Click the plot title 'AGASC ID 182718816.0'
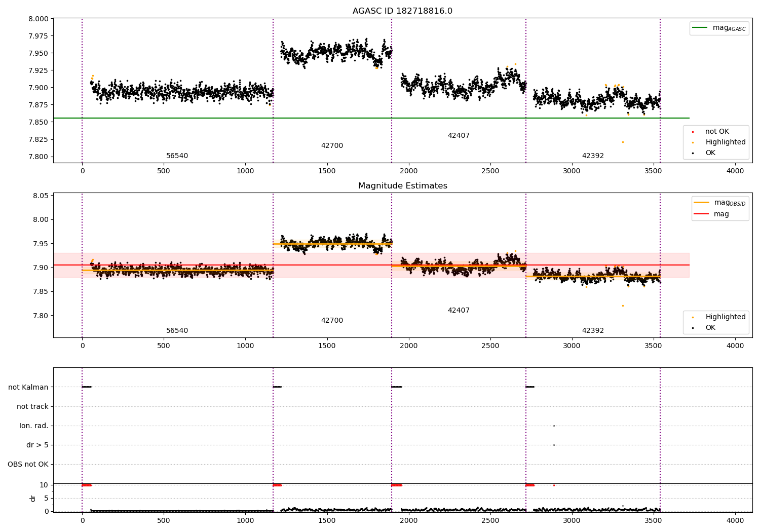This screenshot has height=532, width=760. pos(402,11)
